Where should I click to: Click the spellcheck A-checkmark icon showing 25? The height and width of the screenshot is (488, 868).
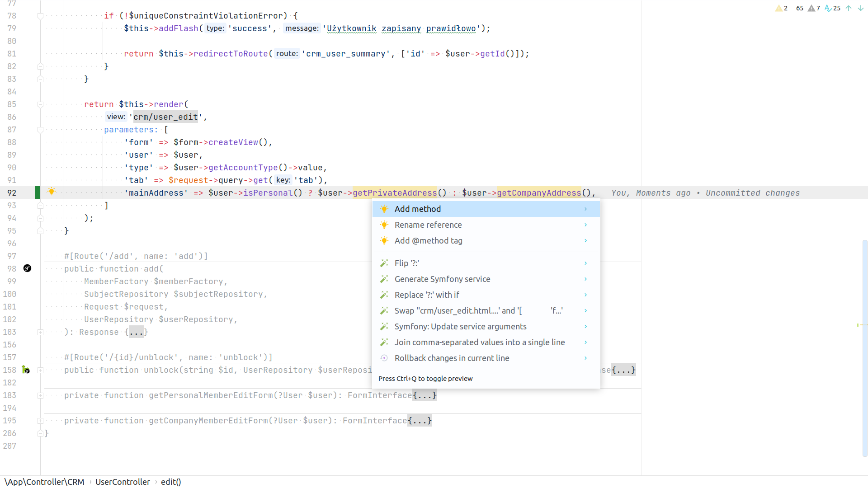[828, 8]
